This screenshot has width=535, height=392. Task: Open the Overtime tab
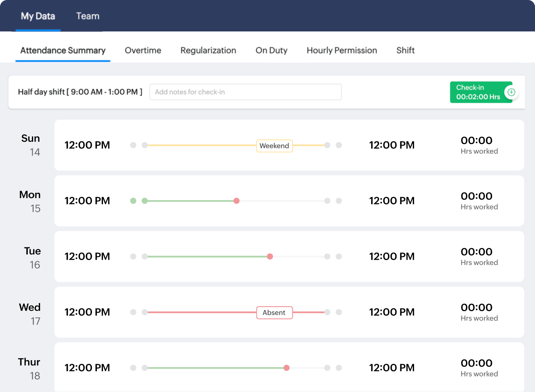143,50
